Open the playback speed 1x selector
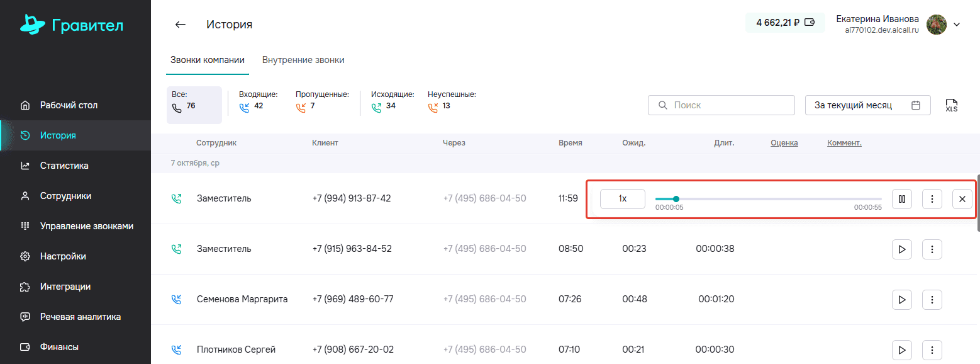Viewport: 980px width, 364px height. coord(623,198)
